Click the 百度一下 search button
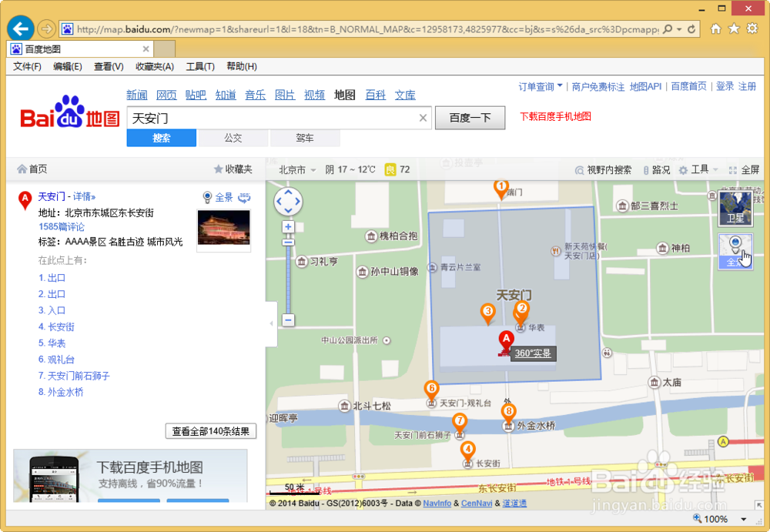The width and height of the screenshot is (770, 532). tap(470, 118)
